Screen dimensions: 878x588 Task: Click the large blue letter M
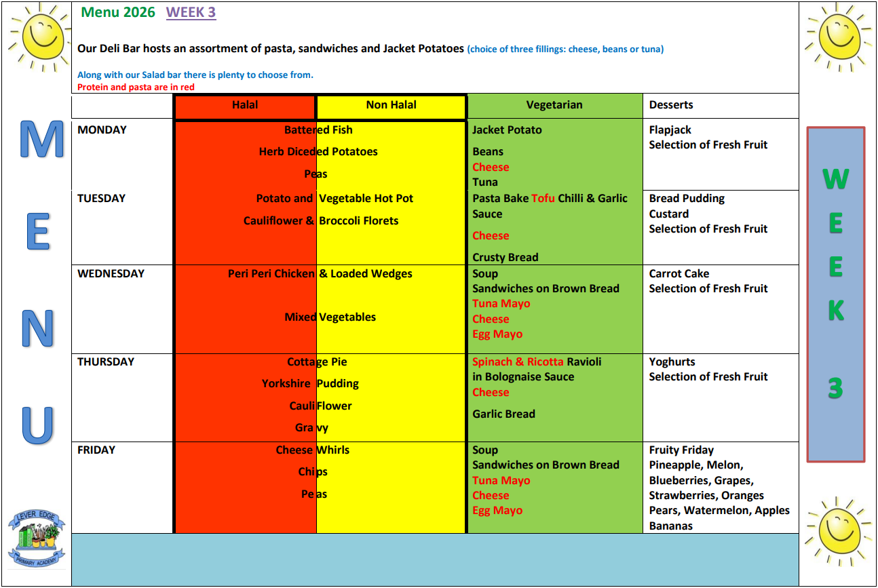tap(41, 140)
